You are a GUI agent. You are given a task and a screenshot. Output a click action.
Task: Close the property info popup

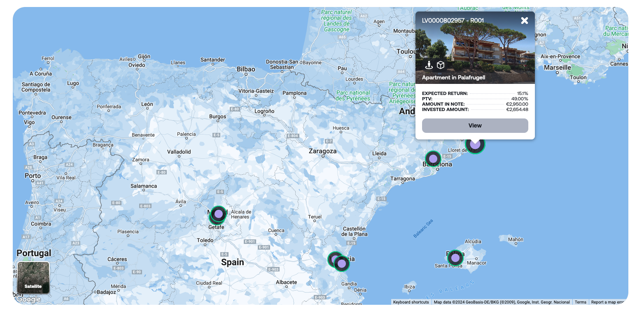[524, 21]
